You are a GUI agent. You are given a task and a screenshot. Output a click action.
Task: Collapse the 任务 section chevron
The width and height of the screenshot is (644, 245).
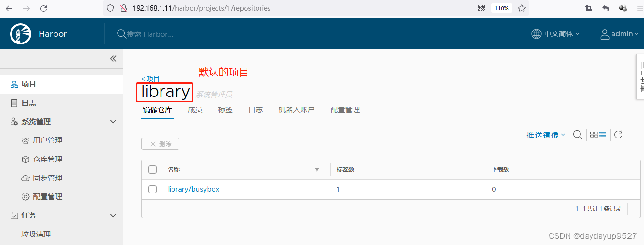tap(113, 215)
